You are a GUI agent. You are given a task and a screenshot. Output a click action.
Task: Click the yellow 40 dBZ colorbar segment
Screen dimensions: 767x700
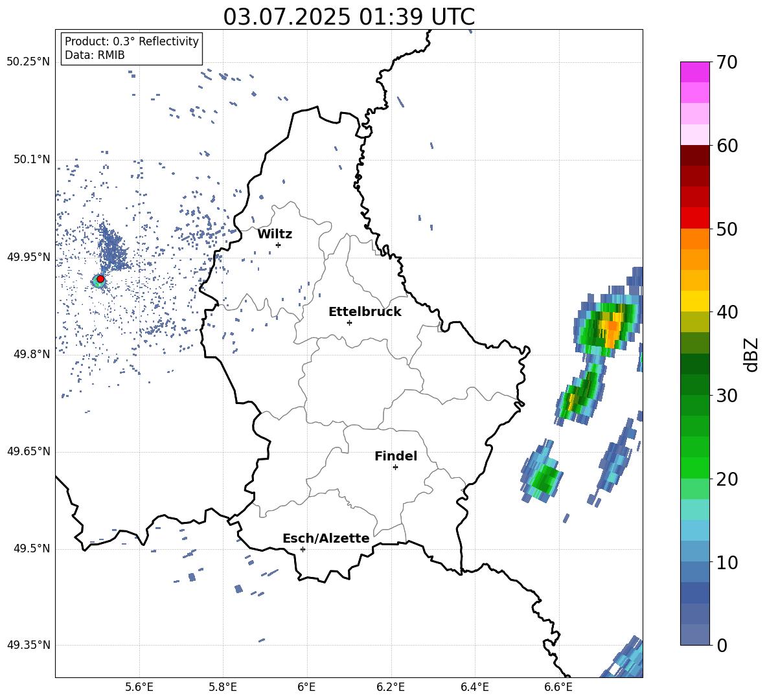(694, 301)
